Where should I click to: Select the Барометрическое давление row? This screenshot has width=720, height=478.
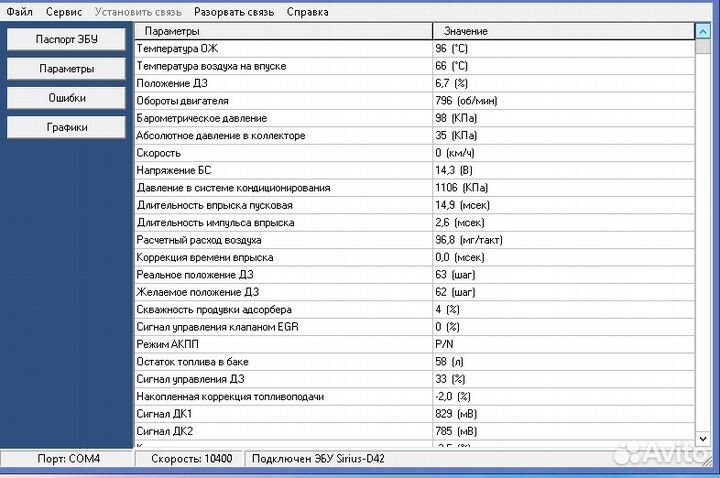click(415, 118)
